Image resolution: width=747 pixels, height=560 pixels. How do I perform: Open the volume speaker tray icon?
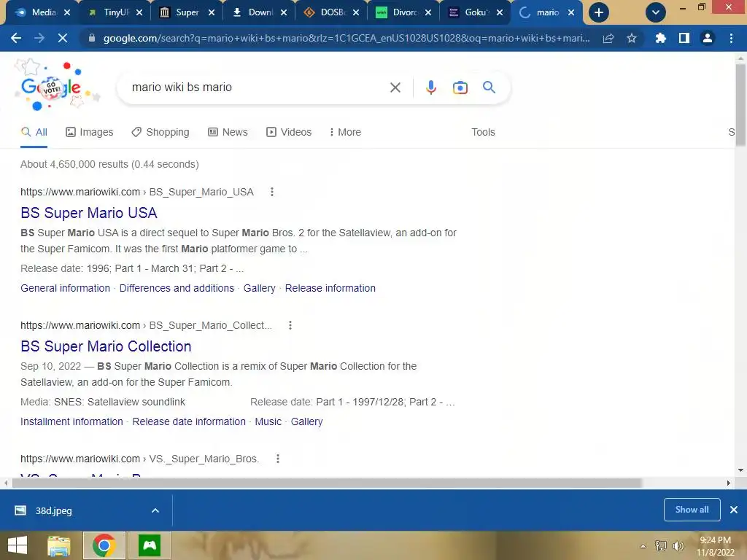click(678, 545)
